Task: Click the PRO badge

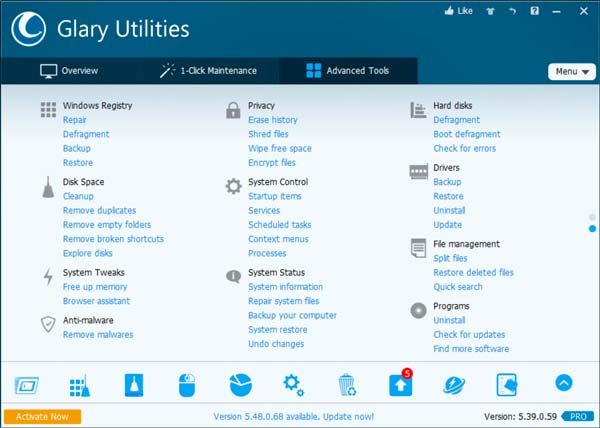Action: click(x=578, y=417)
